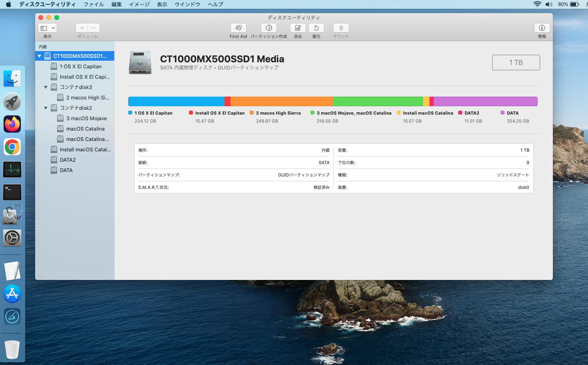Open the partition creation tool
The image size is (588, 365).
pos(269,28)
